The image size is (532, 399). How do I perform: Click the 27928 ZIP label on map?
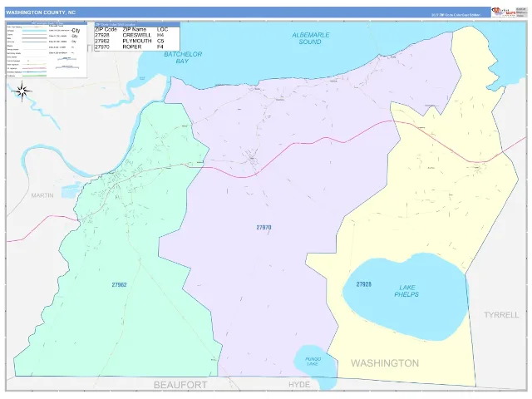(x=364, y=284)
